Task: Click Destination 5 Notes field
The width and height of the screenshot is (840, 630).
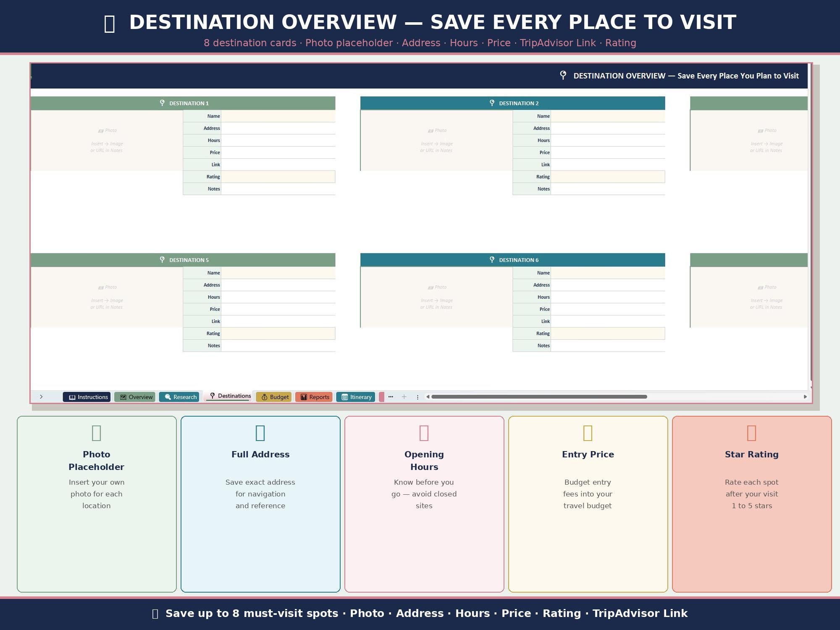Action: [x=278, y=346]
